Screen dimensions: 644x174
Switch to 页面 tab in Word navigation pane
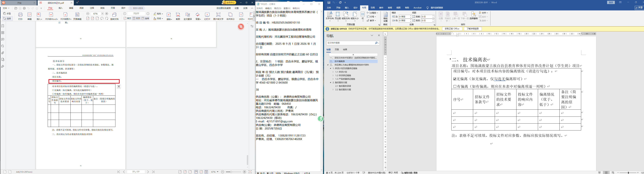pos(337,50)
